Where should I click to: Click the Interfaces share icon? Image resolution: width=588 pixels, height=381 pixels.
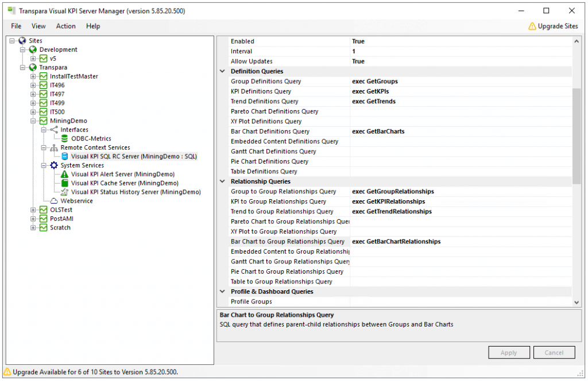(x=54, y=130)
